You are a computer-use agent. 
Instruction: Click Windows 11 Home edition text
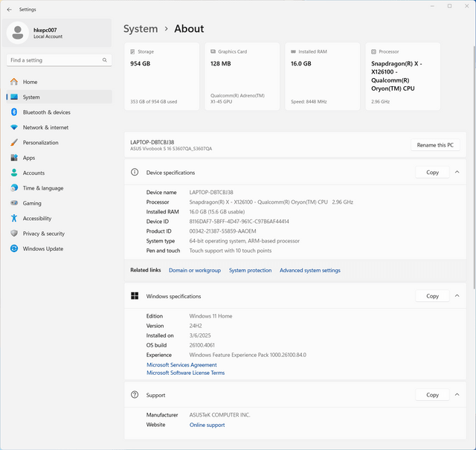(x=210, y=316)
